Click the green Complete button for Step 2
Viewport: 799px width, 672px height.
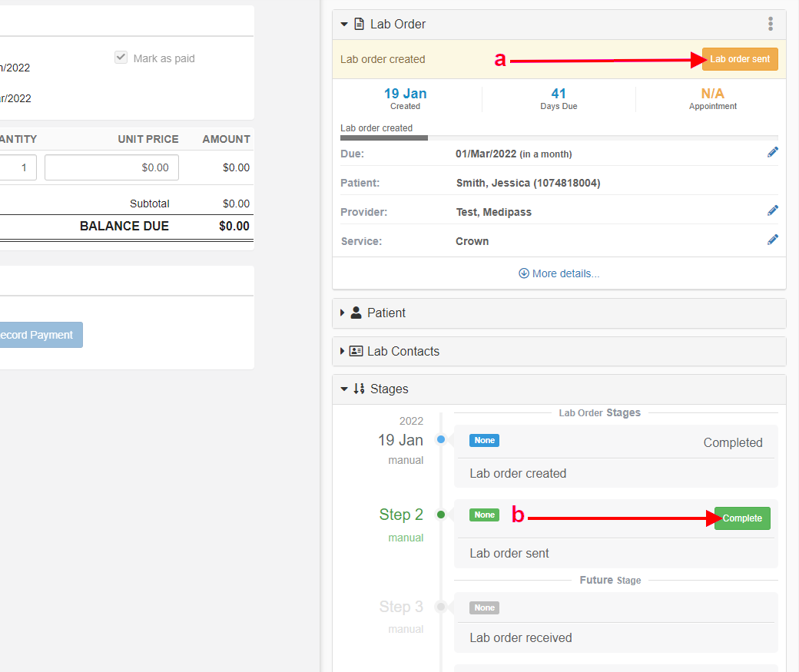pos(741,518)
